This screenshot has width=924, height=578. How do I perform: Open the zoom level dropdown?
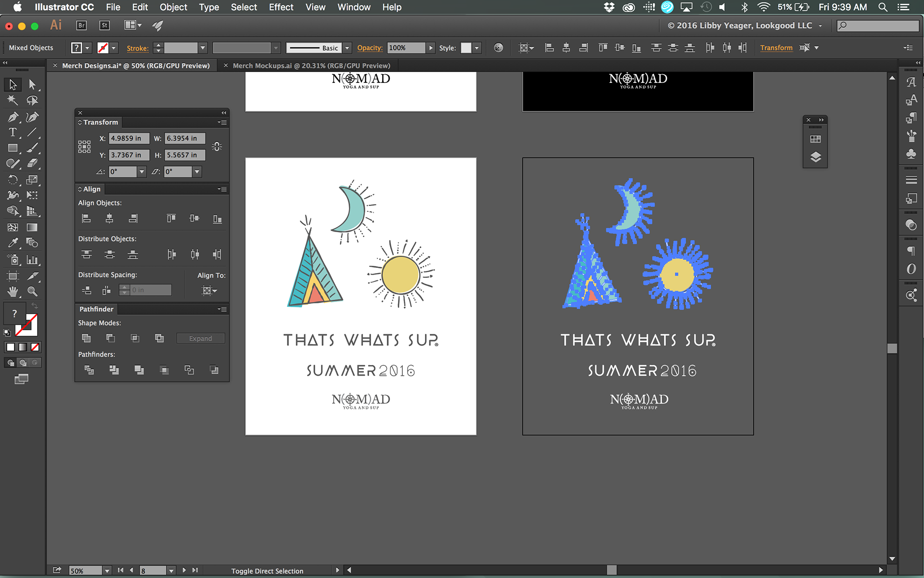coord(107,571)
